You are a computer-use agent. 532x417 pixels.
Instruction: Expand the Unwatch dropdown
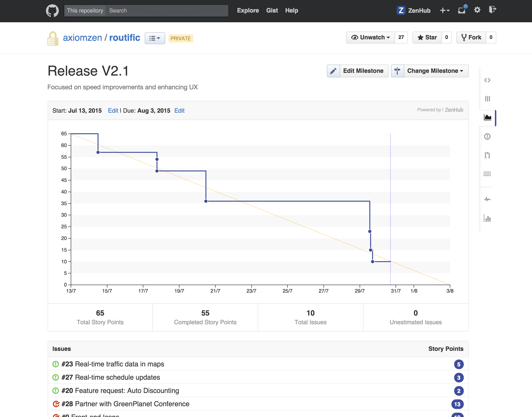[370, 37]
